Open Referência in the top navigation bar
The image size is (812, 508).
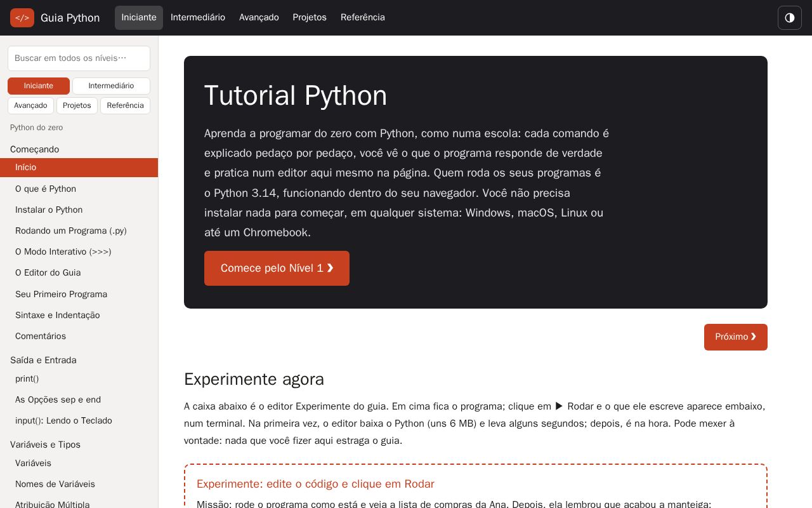[x=363, y=18]
